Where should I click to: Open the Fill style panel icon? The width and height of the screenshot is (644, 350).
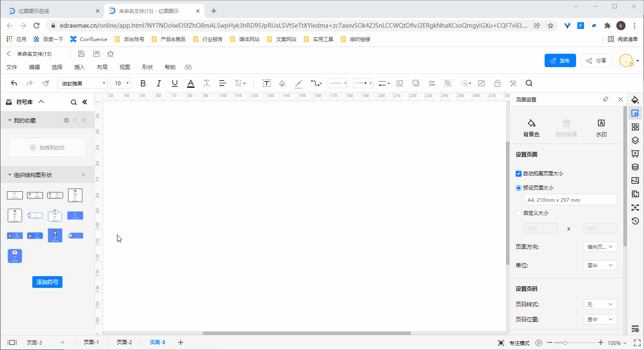(634, 100)
